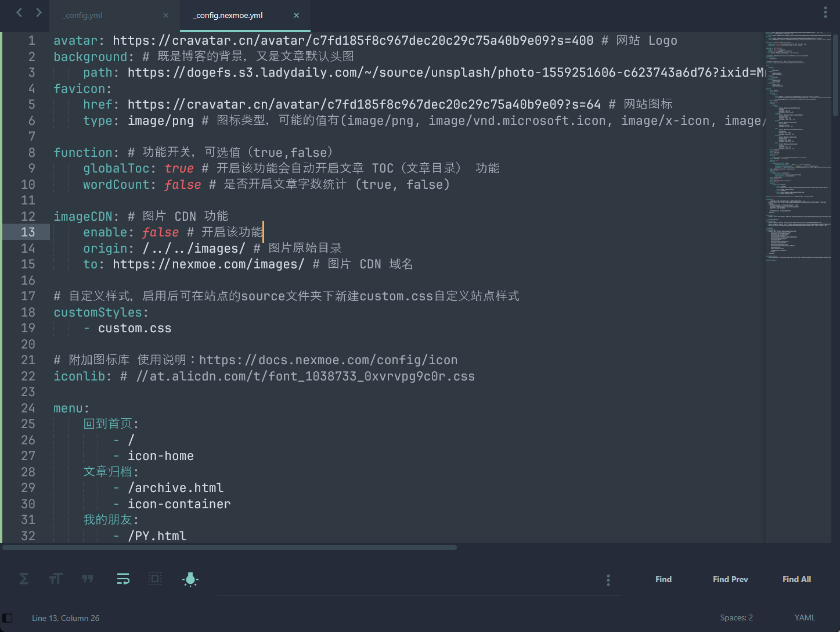This screenshot has height=632, width=840.
Task: Click the 'true' value of globalToc
Action: click(x=179, y=168)
